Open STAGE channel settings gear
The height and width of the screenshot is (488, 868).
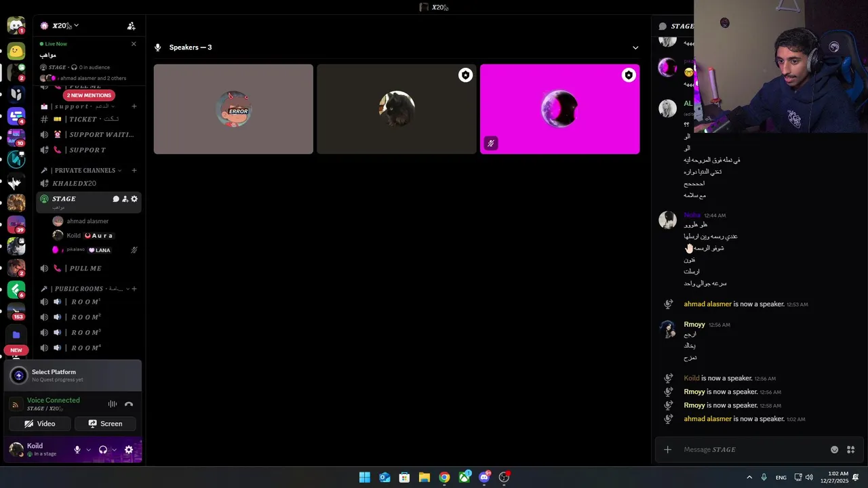click(x=134, y=199)
